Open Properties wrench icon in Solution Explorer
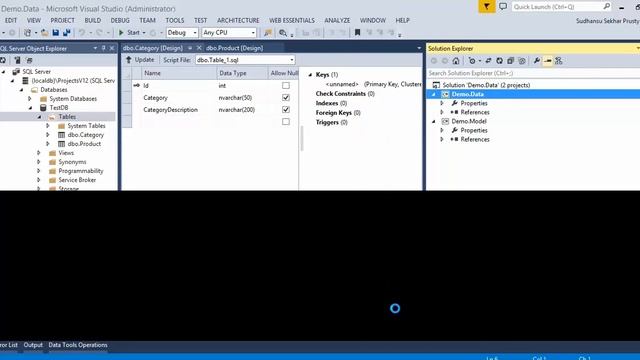 (537, 61)
